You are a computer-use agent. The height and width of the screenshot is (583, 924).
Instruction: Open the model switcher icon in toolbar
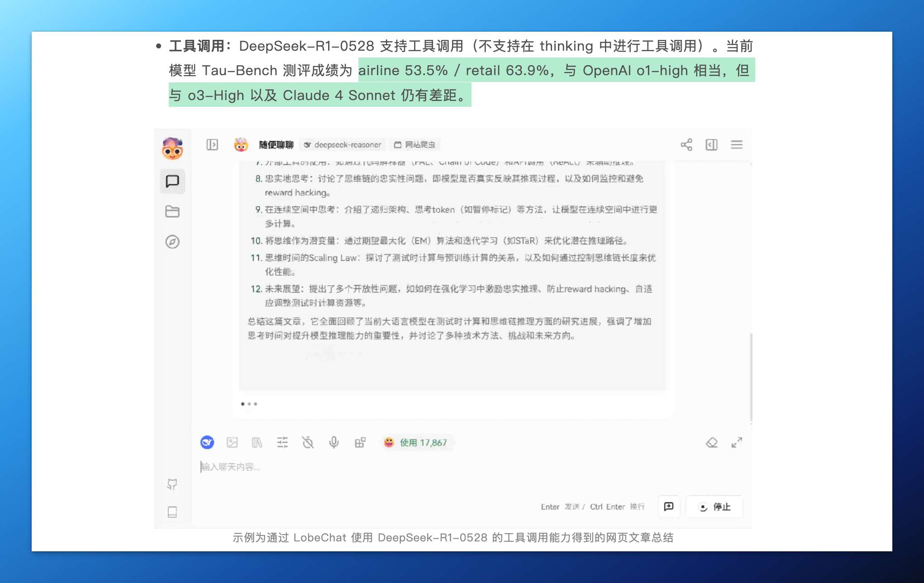(207, 442)
